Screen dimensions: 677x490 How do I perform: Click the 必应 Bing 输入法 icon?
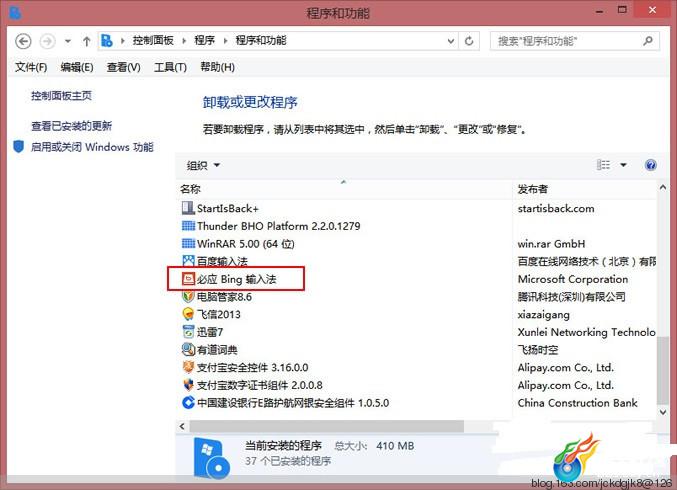[188, 279]
